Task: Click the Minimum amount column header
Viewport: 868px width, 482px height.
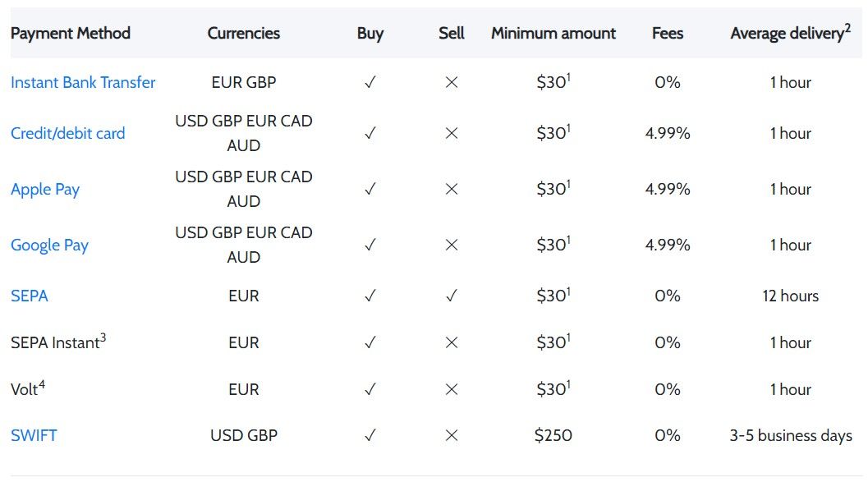Action: (x=553, y=34)
